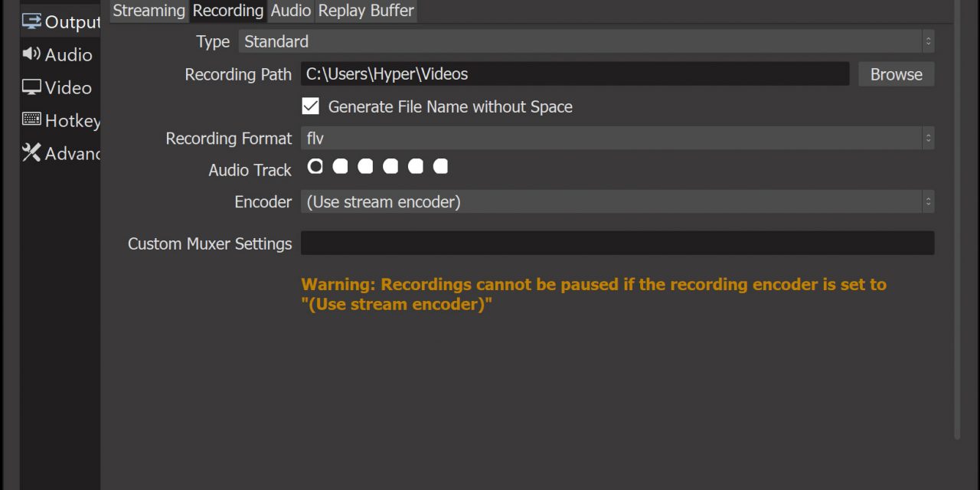The image size is (980, 490).
Task: Enable audio track 4 checkbox
Action: coord(390,166)
